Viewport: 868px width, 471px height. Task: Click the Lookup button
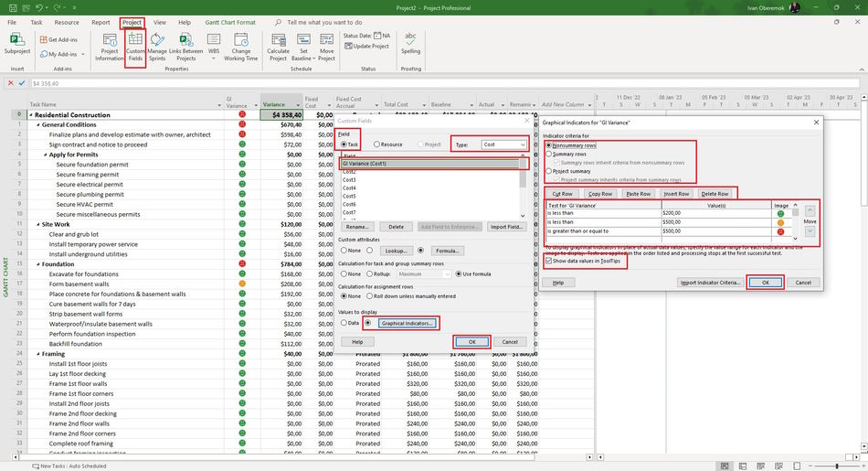click(396, 251)
